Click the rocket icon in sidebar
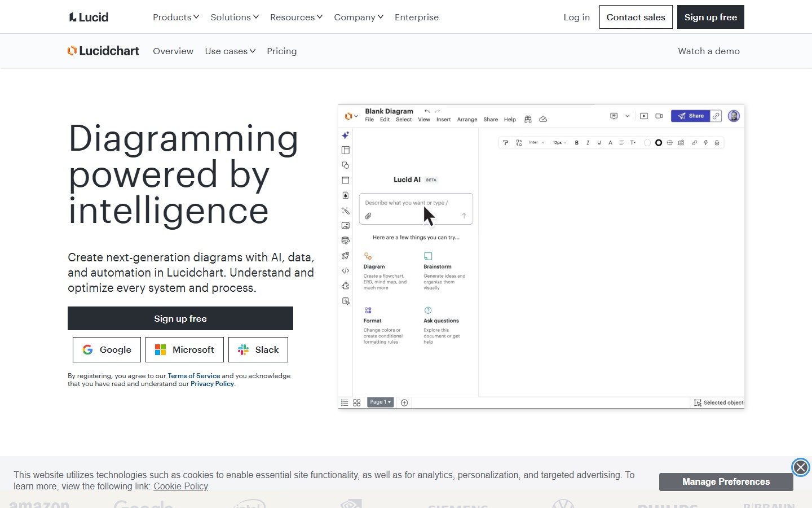Image resolution: width=812 pixels, height=508 pixels. [346, 256]
